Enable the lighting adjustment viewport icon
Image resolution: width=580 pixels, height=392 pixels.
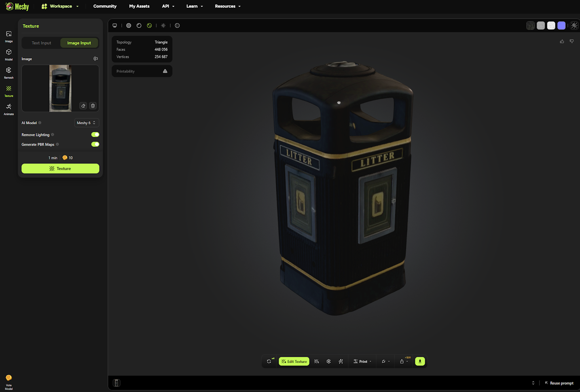(163, 25)
